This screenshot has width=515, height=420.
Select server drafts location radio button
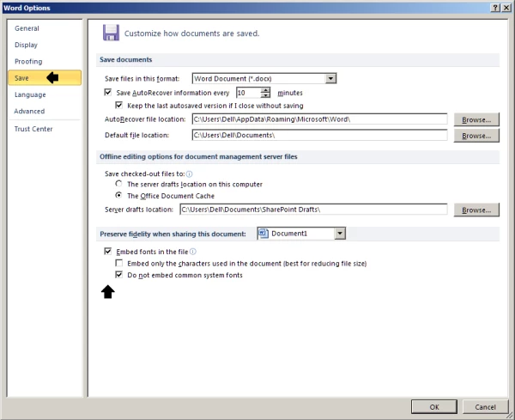pos(119,185)
